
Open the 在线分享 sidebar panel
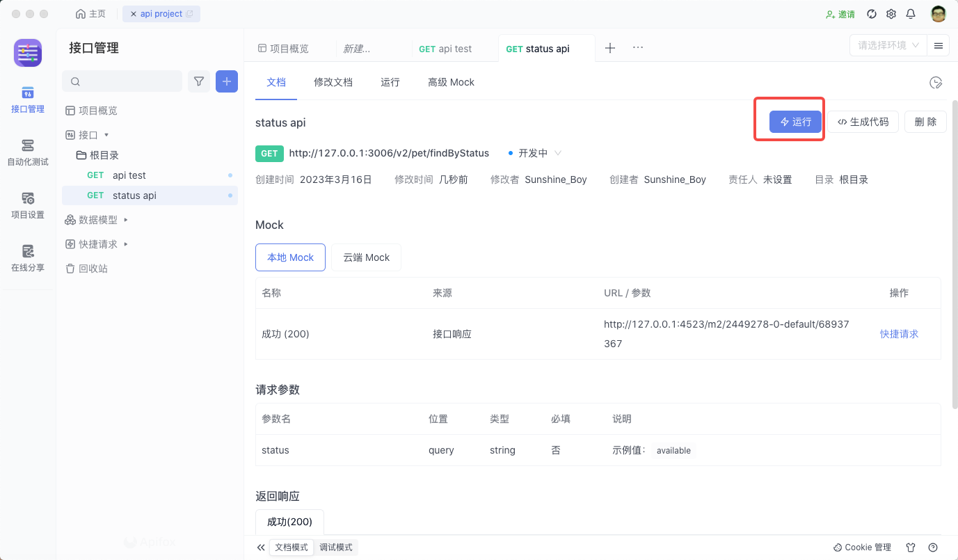[27, 259]
